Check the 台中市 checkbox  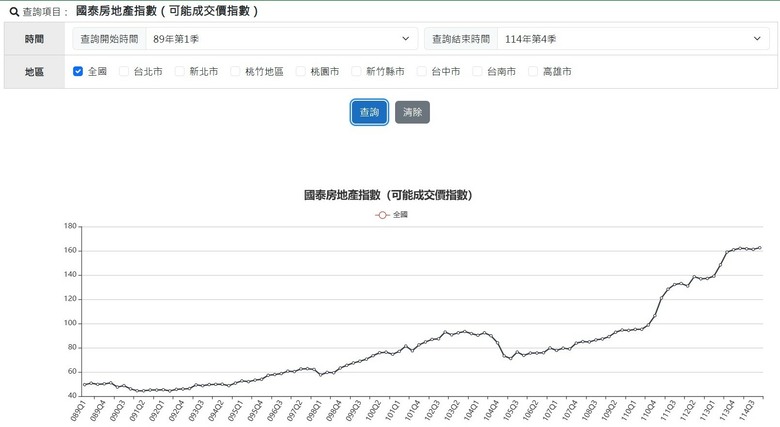coord(421,71)
